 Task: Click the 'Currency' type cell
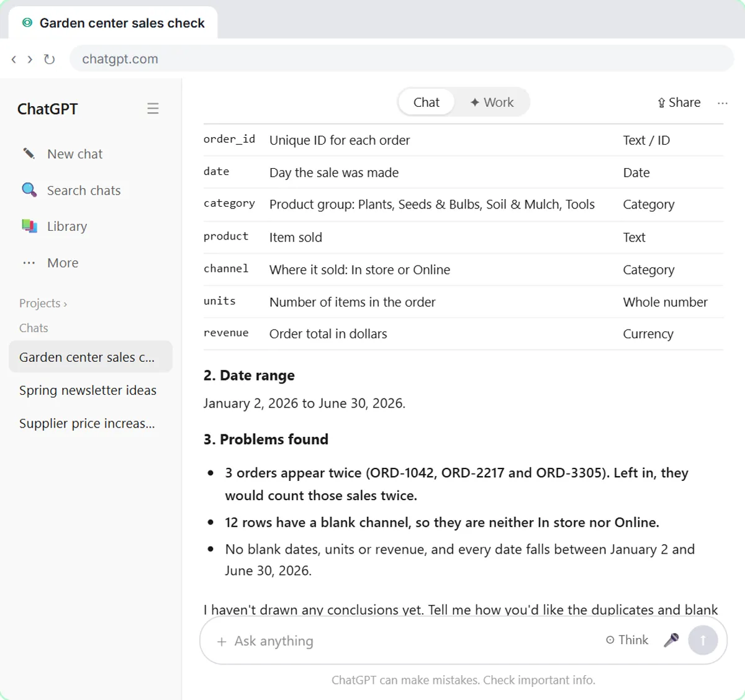pos(648,334)
